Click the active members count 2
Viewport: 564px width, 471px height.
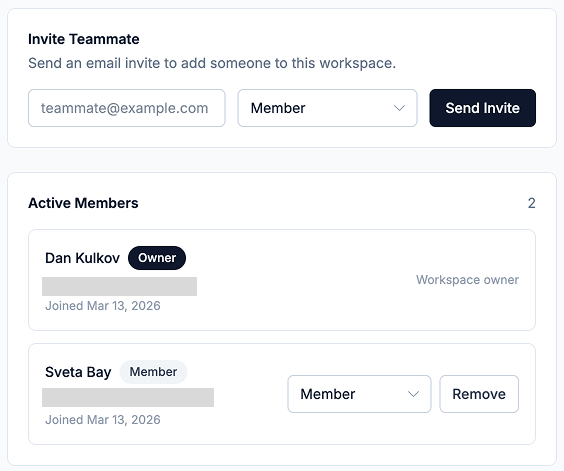[532, 203]
